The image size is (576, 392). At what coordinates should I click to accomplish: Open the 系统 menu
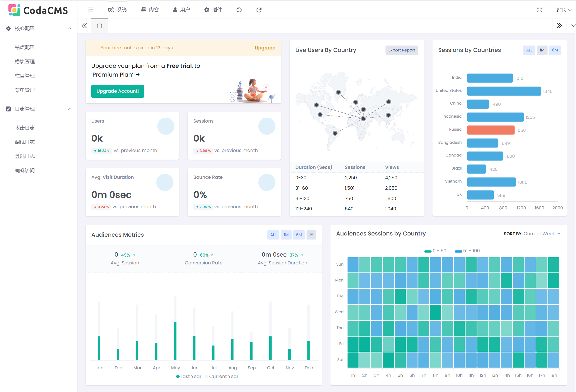117,10
